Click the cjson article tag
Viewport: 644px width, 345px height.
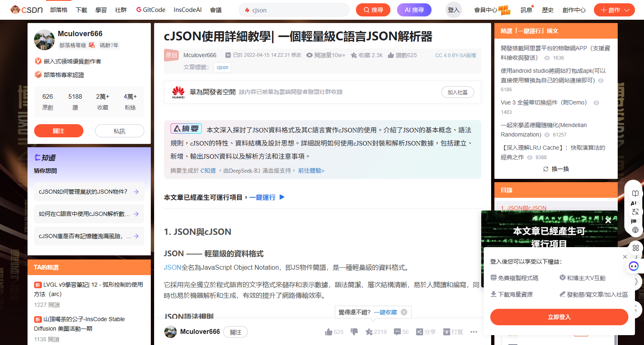click(222, 67)
